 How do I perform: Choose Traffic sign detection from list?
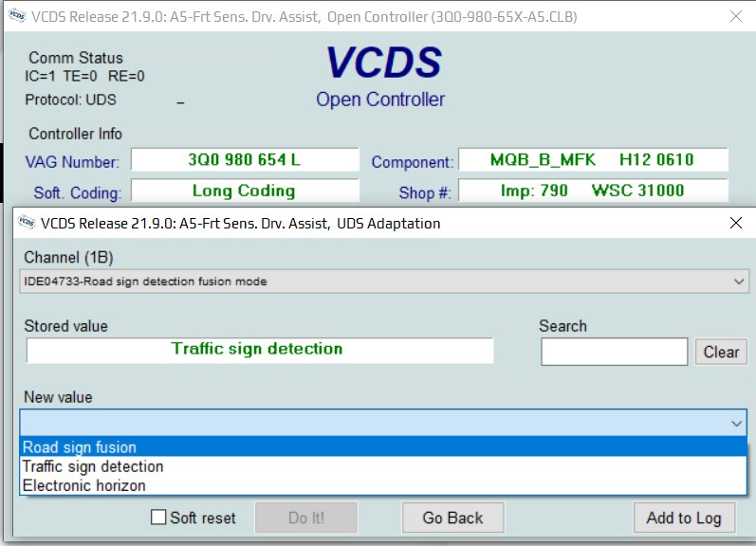pos(384,466)
